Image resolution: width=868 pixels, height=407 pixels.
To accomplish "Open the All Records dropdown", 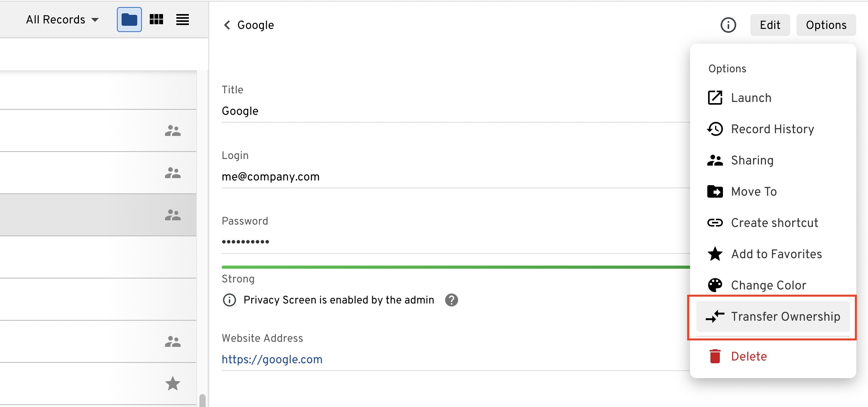I will (63, 20).
